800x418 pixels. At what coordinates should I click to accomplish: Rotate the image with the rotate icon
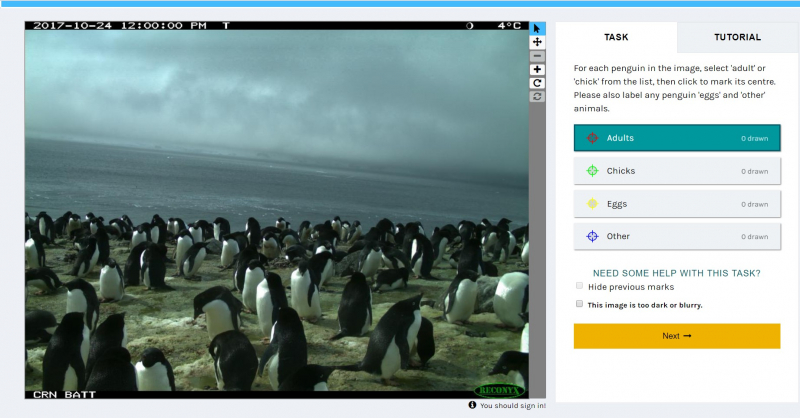click(537, 83)
